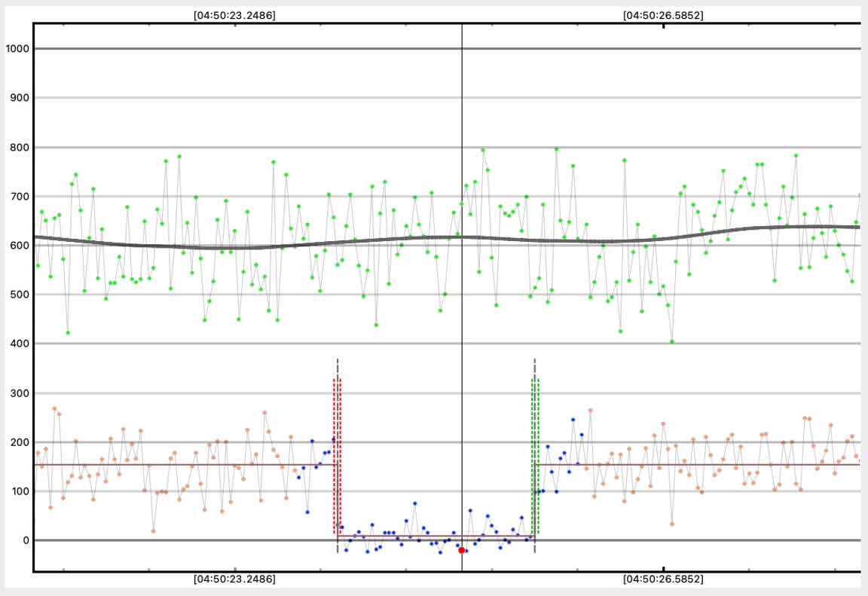Click the 04:50:23.2486 timestamp below the chart

click(234, 579)
